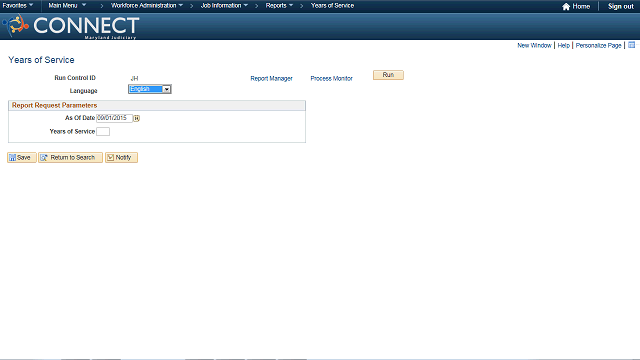The height and width of the screenshot is (360, 640).
Task: Click the Run Control ID value JH
Action: coord(134,78)
